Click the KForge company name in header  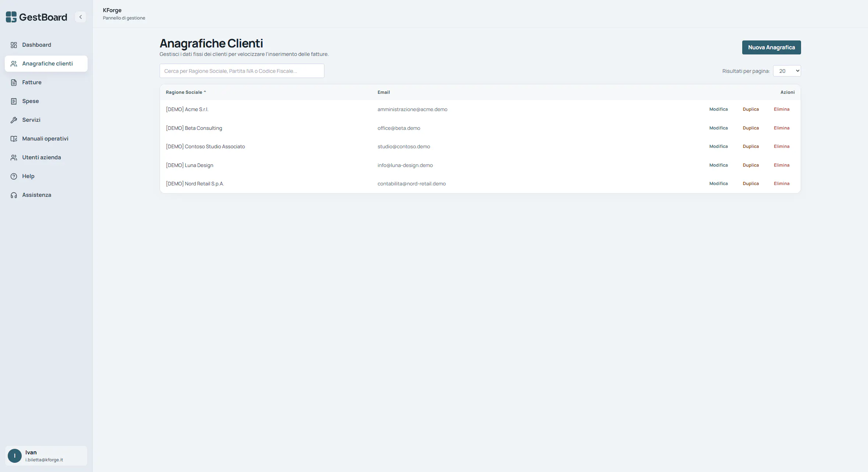tap(112, 10)
